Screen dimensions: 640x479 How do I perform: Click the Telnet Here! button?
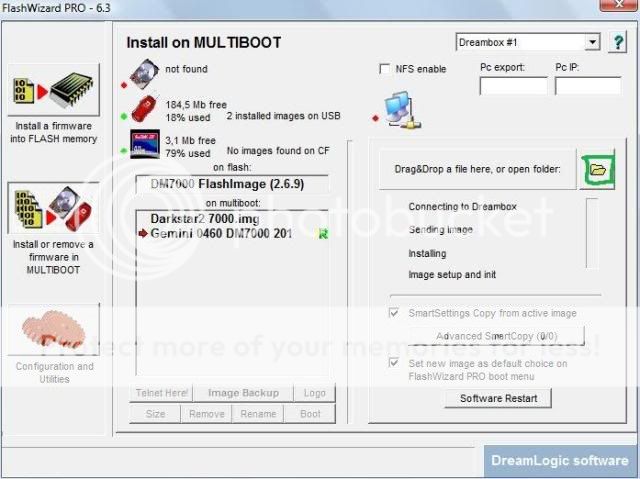162,393
